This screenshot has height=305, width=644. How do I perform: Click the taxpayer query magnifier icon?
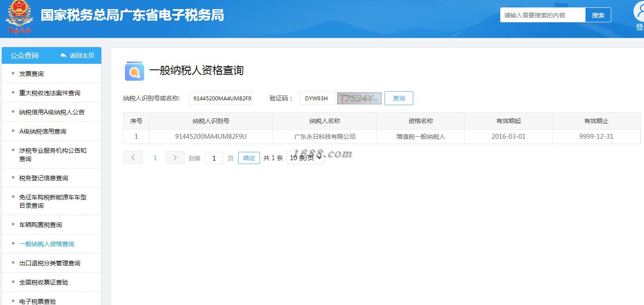point(135,71)
